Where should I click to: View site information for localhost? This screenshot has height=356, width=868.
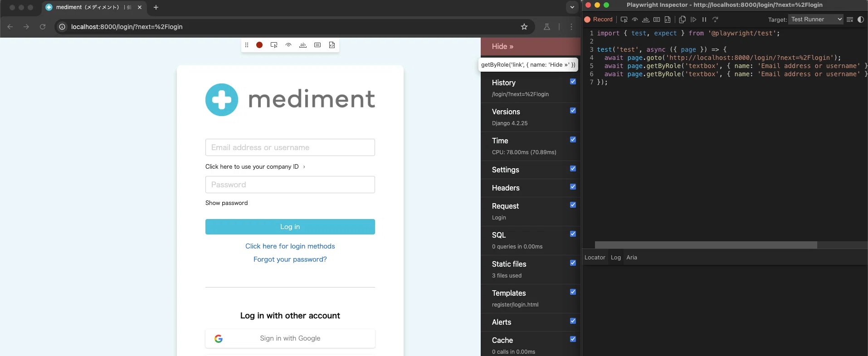point(62,27)
